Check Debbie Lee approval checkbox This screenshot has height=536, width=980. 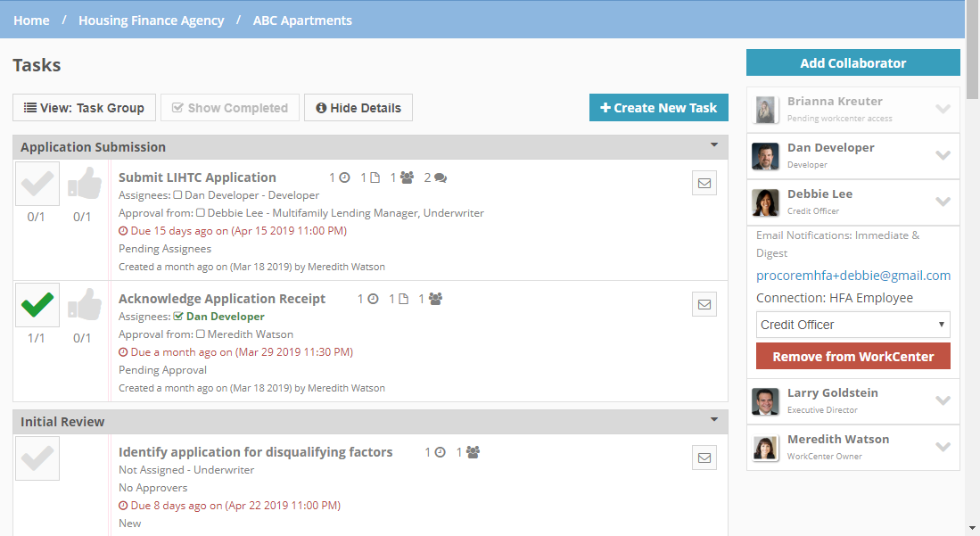[201, 212]
